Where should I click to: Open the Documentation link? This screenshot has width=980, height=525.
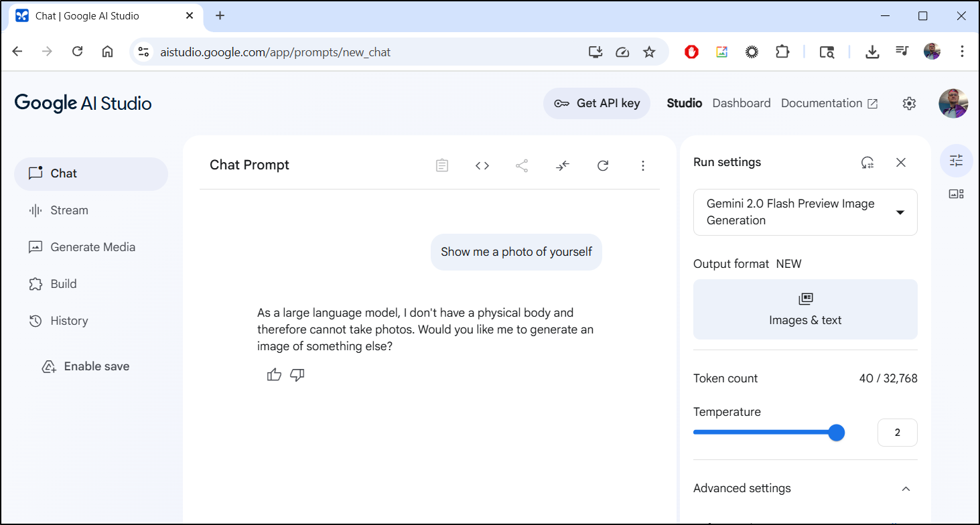click(829, 103)
